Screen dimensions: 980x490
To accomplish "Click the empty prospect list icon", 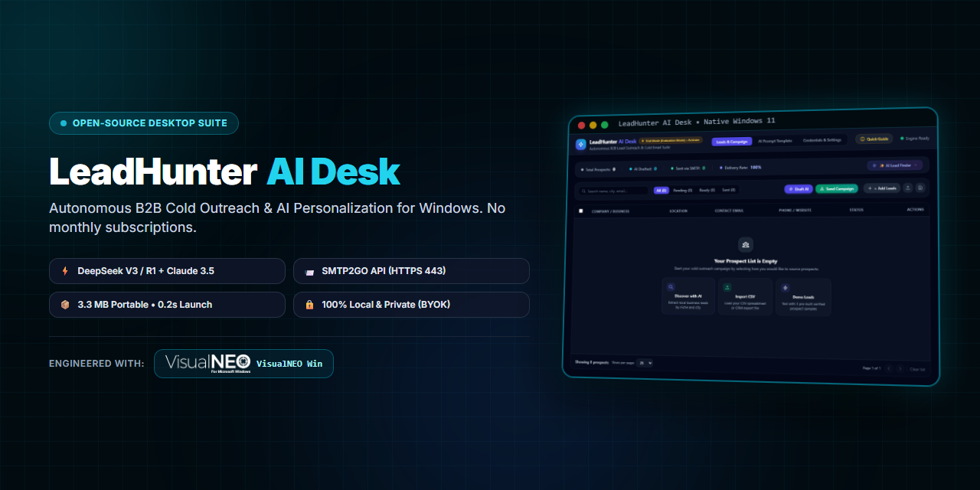I will point(746,244).
